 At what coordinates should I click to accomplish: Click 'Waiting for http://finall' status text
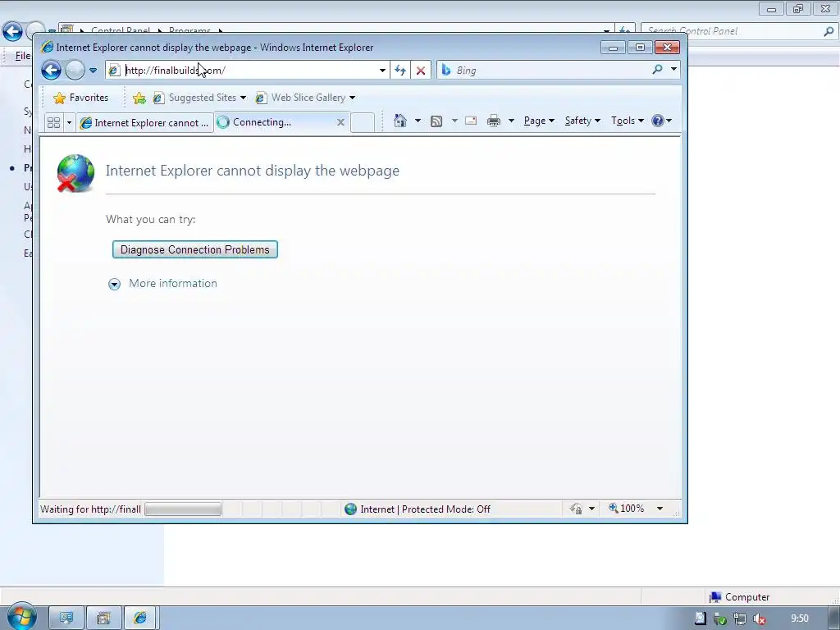90,509
